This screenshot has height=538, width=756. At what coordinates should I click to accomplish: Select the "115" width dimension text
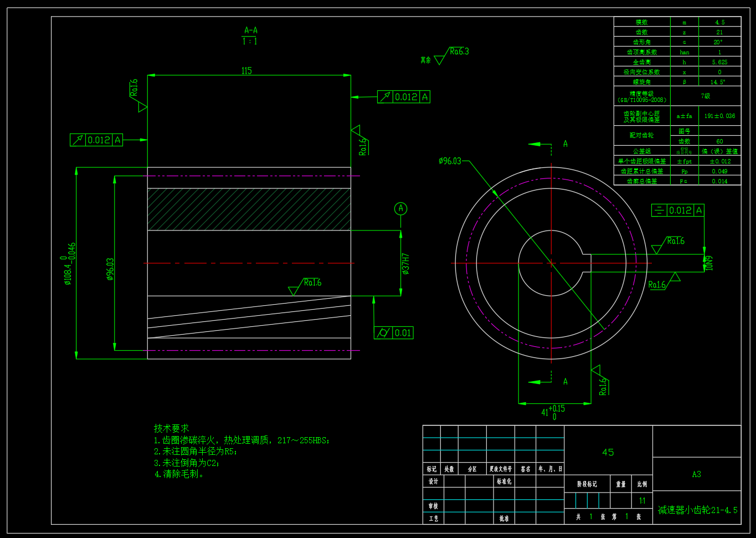(x=246, y=71)
